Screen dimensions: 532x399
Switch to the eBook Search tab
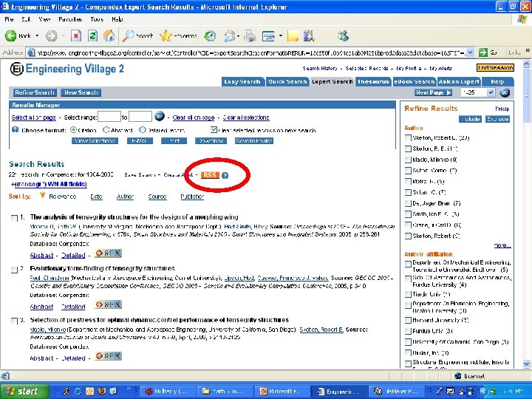(415, 82)
